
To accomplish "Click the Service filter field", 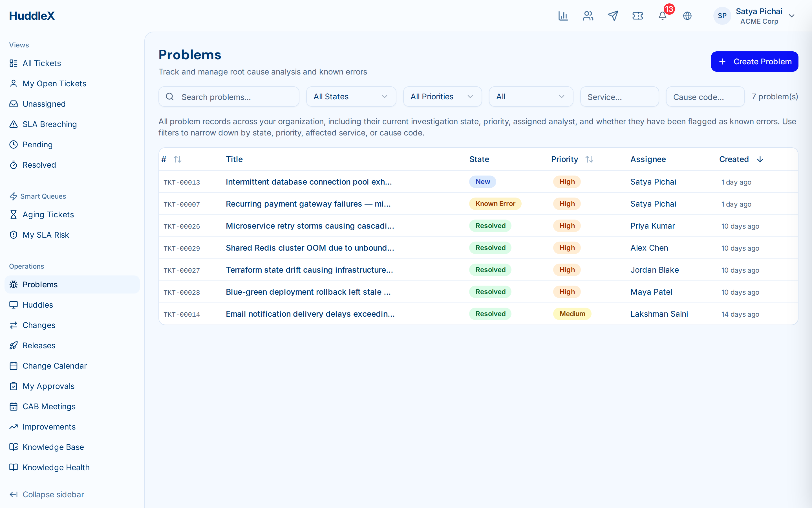I will coord(619,97).
